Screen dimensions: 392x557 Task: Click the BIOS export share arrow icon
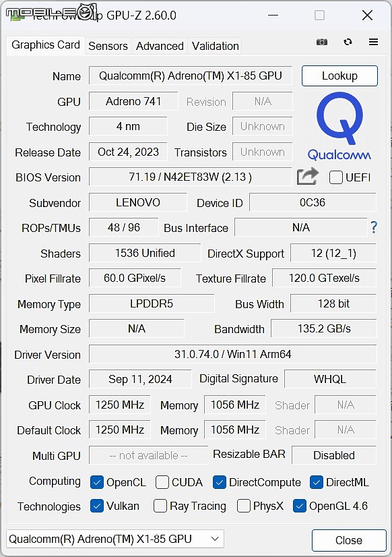307,176
